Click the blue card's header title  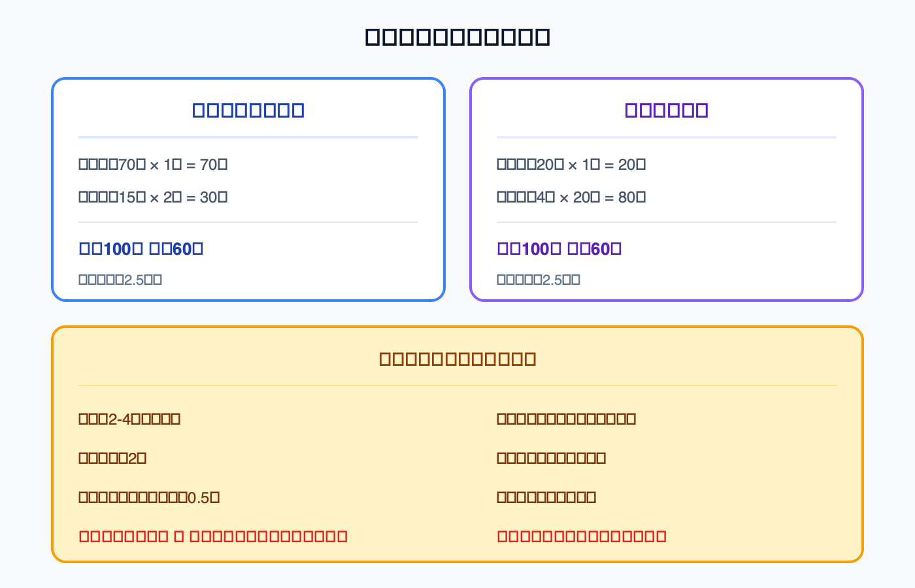248,110
